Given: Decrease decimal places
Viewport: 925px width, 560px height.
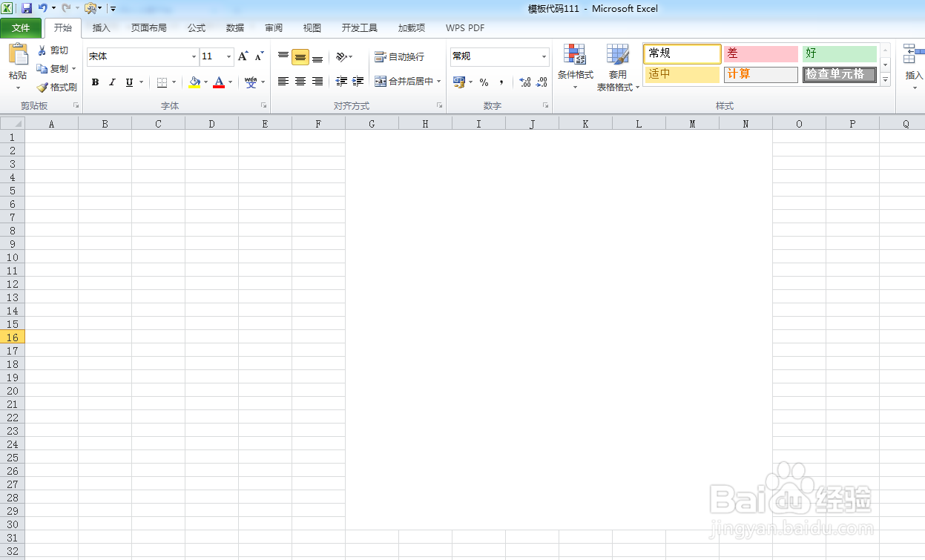Looking at the screenshot, I should [542, 82].
